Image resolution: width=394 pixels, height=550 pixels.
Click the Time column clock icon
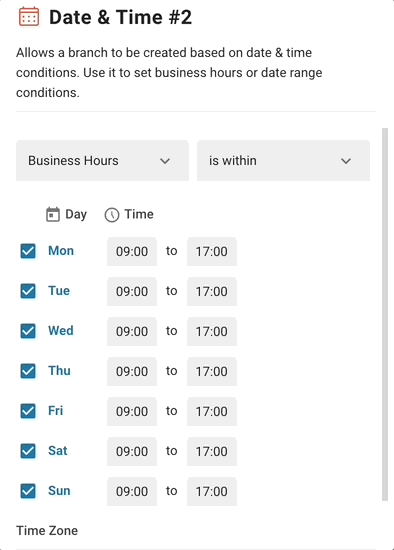pyautogui.click(x=112, y=215)
